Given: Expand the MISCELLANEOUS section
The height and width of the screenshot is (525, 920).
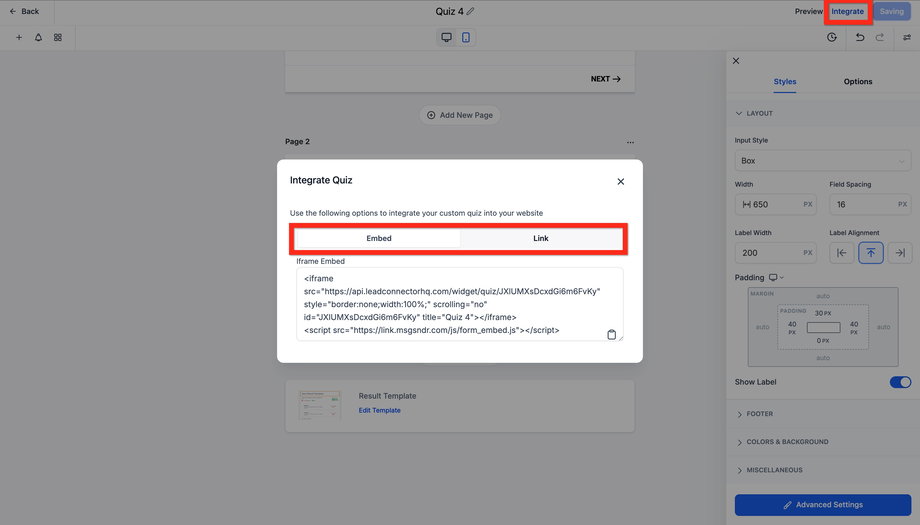Looking at the screenshot, I should coord(769,470).
